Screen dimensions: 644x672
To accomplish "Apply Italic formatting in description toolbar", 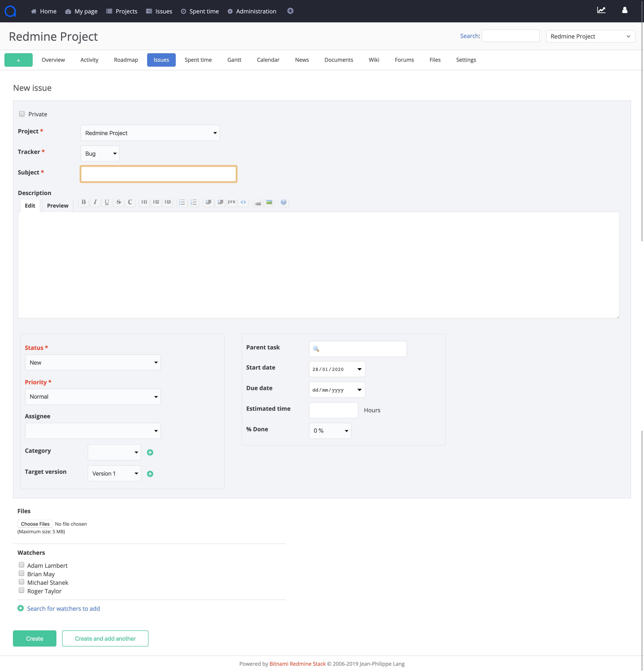I will (95, 202).
